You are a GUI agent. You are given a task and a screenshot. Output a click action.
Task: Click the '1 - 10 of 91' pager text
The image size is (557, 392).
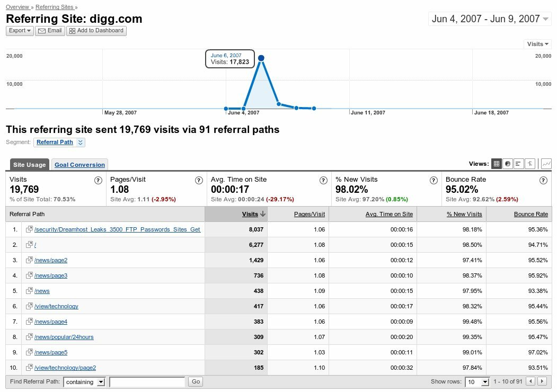pos(508,382)
